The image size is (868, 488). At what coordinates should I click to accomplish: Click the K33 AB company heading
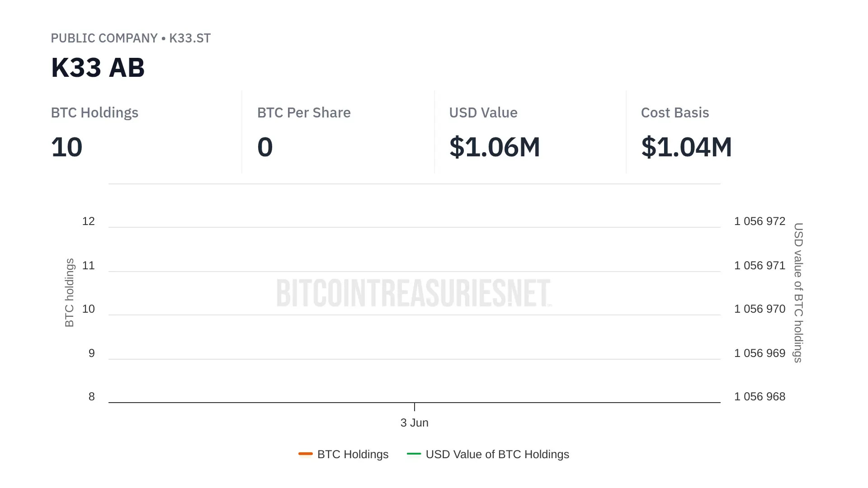point(98,68)
